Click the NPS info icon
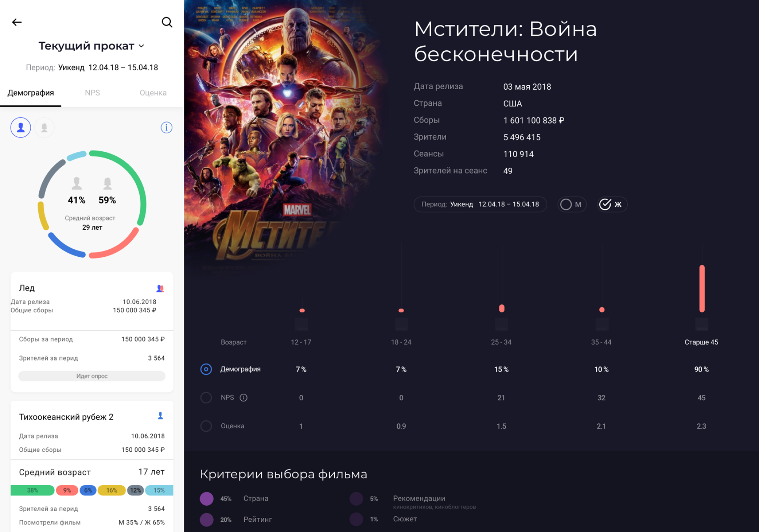759x532 pixels. [244, 398]
